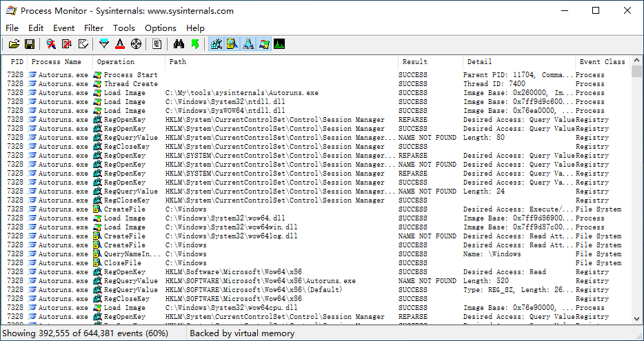Click the scroll down arrow of event list
The image size is (644, 341).
(636, 319)
